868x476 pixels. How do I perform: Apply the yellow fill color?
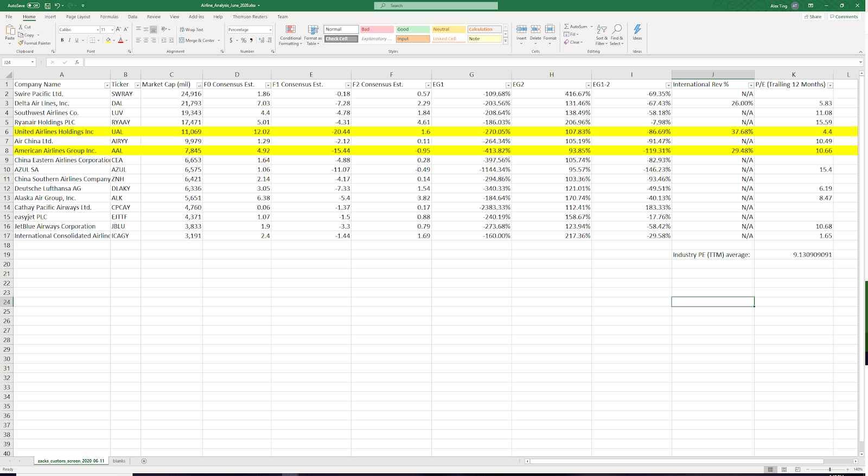tap(108, 40)
